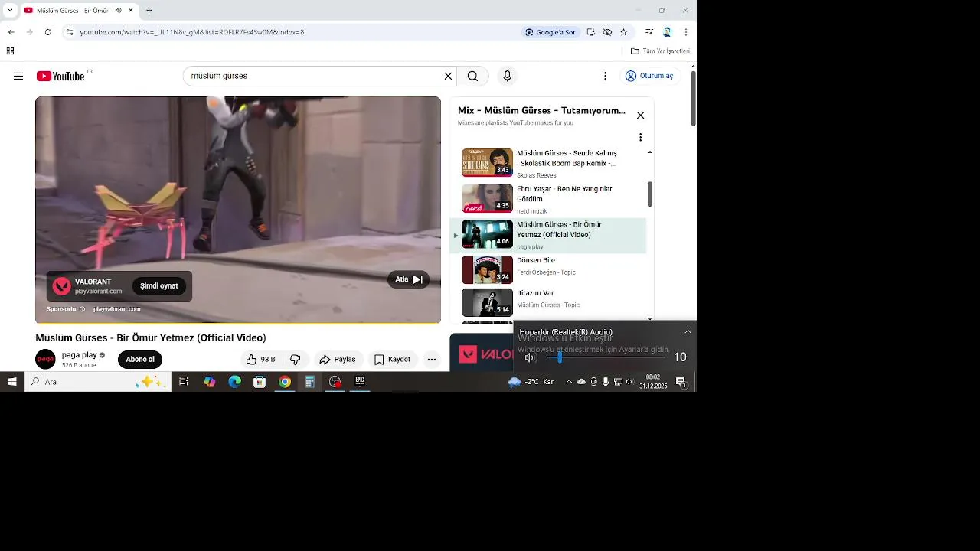Viewport: 980px width, 551px height.
Task: Start voice search with microphone icon
Action: click(x=507, y=76)
